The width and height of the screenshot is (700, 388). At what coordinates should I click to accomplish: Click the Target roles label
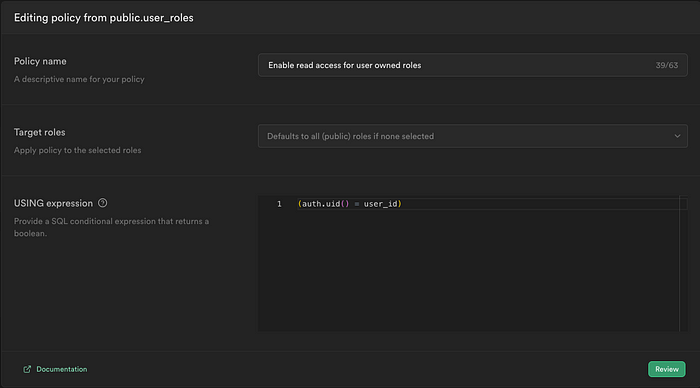(39, 132)
